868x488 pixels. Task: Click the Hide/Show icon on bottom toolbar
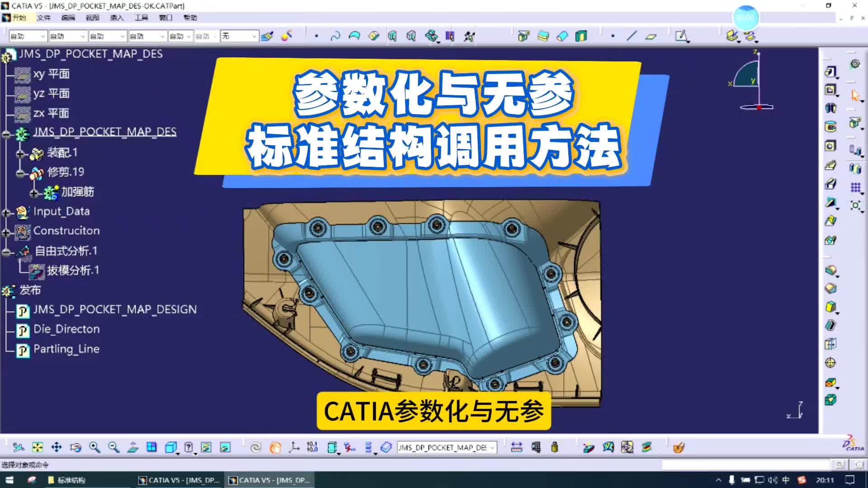(x=206, y=447)
